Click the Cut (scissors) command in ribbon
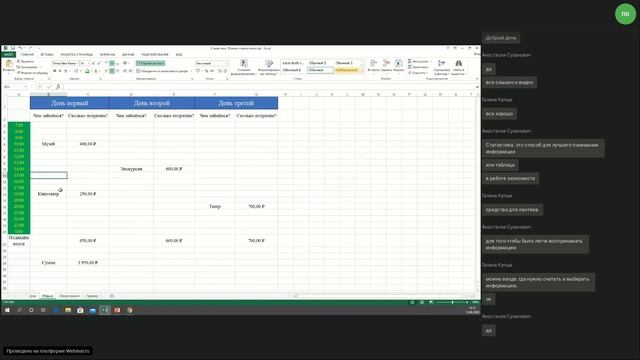This screenshot has width=640, height=360. (25, 61)
